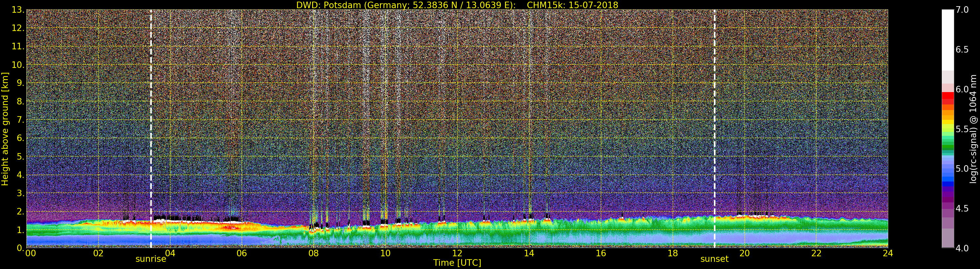This screenshot has width=980, height=269.
Task: Click the time axis tick label '00'
Action: point(30,253)
